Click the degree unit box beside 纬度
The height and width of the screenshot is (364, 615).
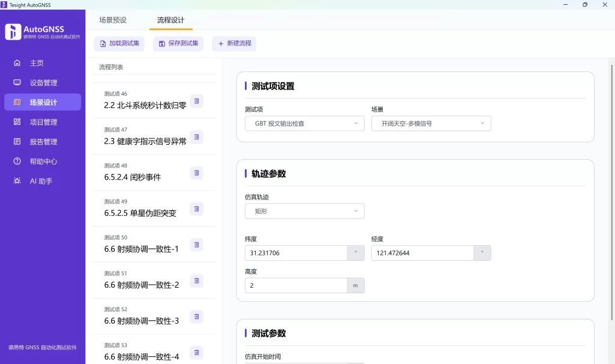tap(356, 253)
